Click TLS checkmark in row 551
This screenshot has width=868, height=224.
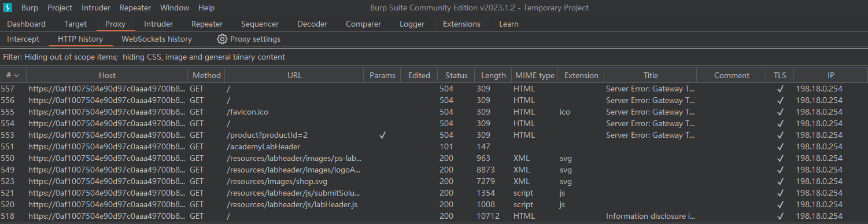click(780, 146)
